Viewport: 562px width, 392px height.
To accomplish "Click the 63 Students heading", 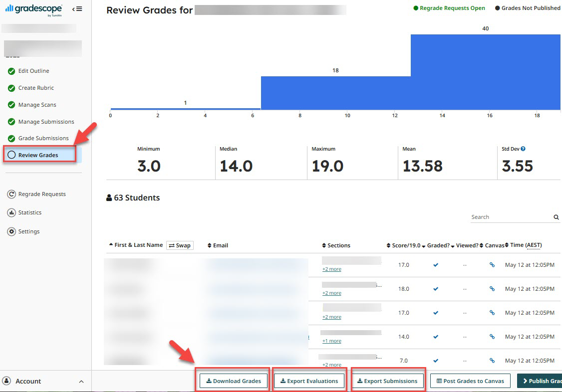I will coord(133,197).
